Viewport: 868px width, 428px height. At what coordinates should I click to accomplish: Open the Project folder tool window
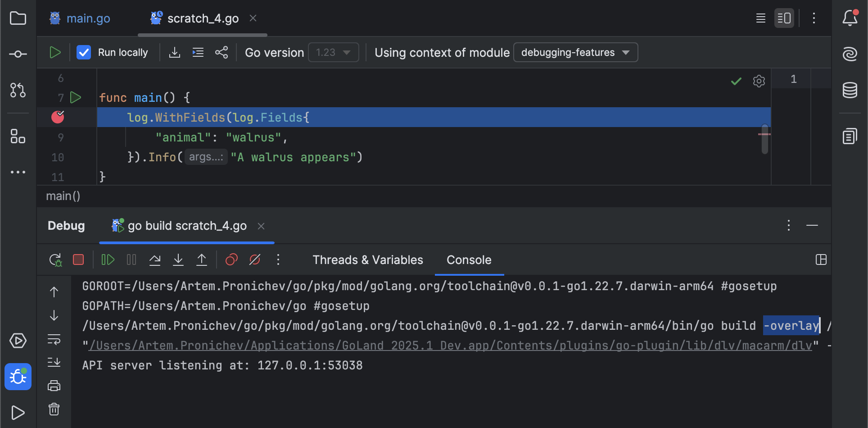coord(18,18)
